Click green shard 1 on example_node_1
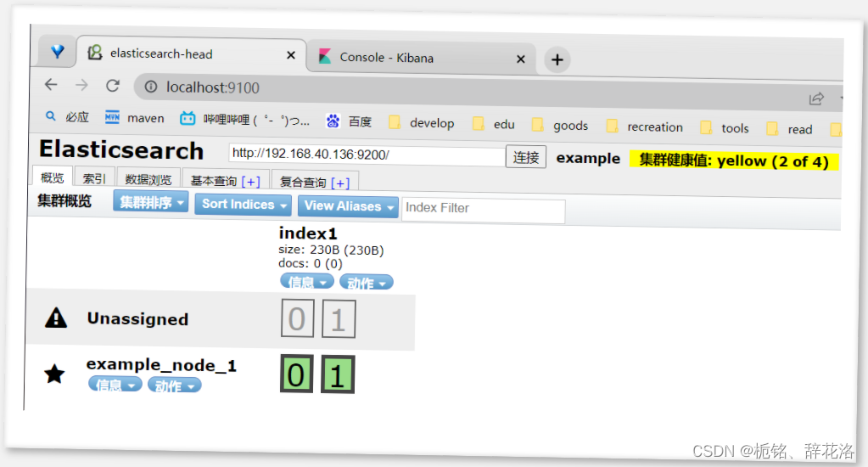Screen dimensions: 868x467 [337, 375]
